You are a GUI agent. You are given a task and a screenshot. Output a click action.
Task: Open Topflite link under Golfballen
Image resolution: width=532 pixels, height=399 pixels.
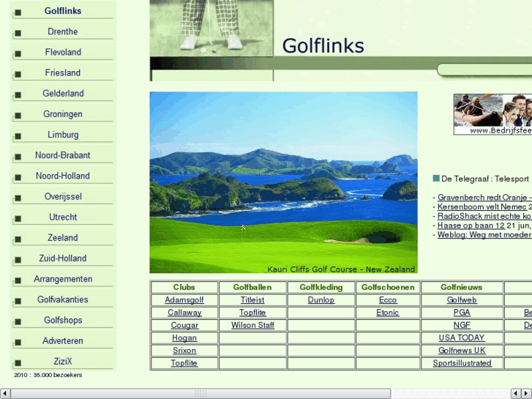coord(252,313)
